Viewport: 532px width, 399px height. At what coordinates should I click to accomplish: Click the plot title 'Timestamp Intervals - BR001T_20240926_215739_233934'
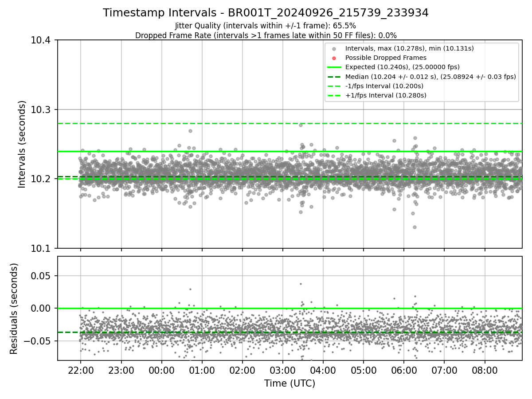pos(266,13)
